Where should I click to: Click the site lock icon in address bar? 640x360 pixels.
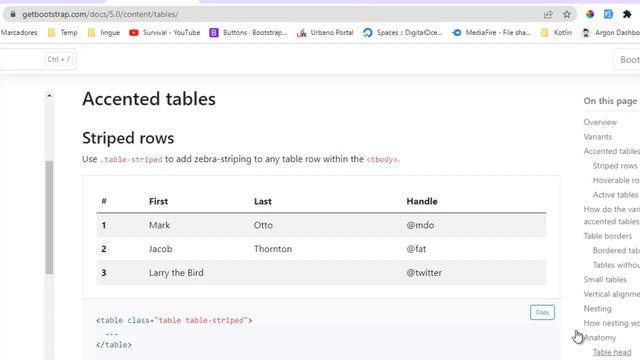click(13, 14)
